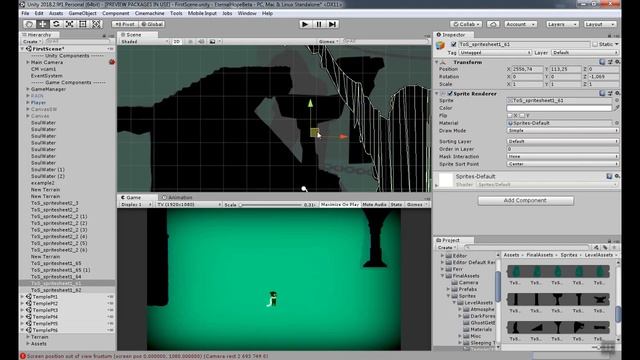Image resolution: width=640 pixels, height=360 pixels.
Task: Open the Window menu
Action: pos(247,13)
